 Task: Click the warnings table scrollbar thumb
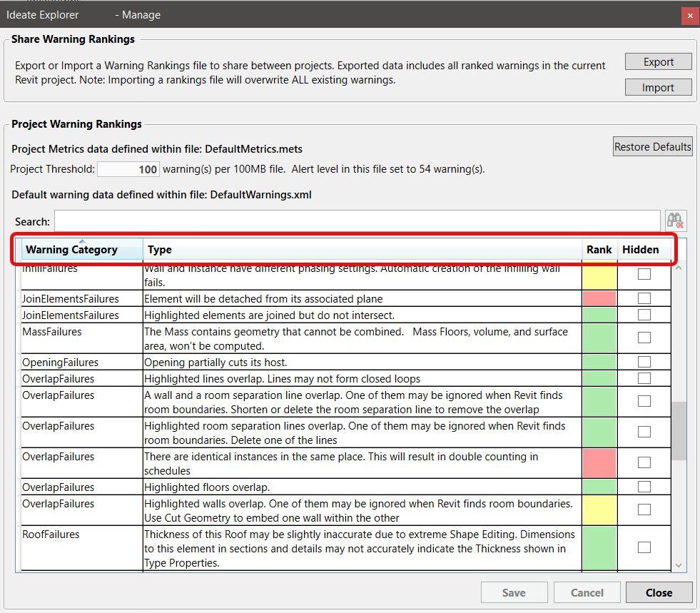(x=679, y=431)
